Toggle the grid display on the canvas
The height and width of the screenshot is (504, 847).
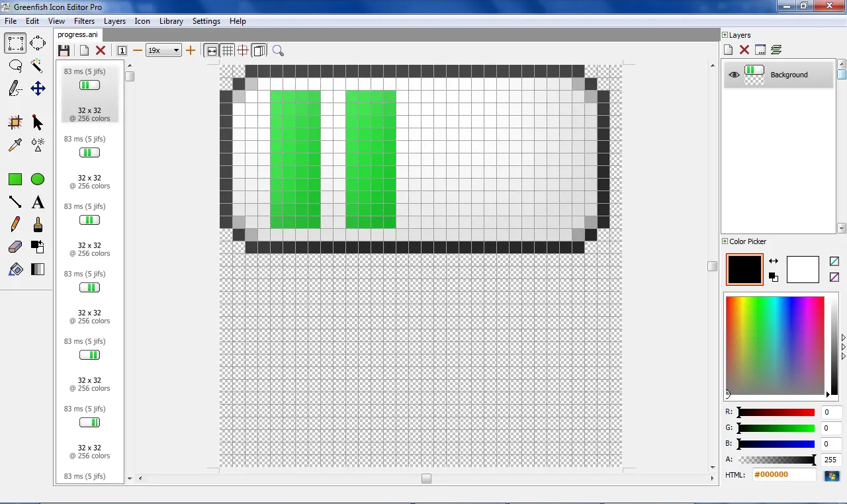(228, 50)
